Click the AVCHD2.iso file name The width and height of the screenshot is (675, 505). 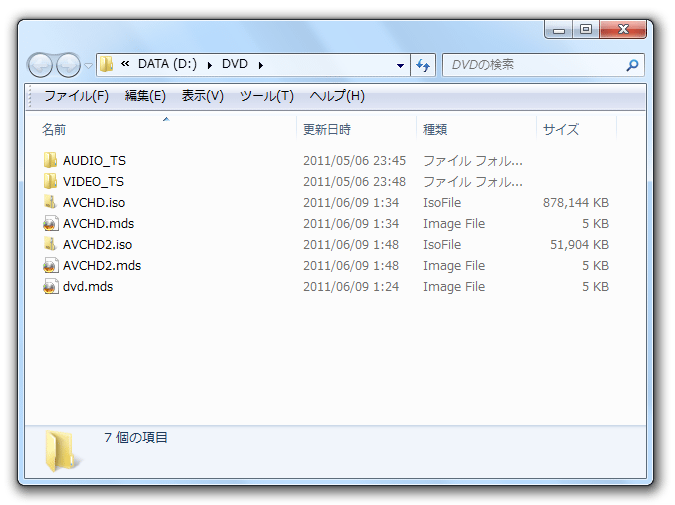97,245
